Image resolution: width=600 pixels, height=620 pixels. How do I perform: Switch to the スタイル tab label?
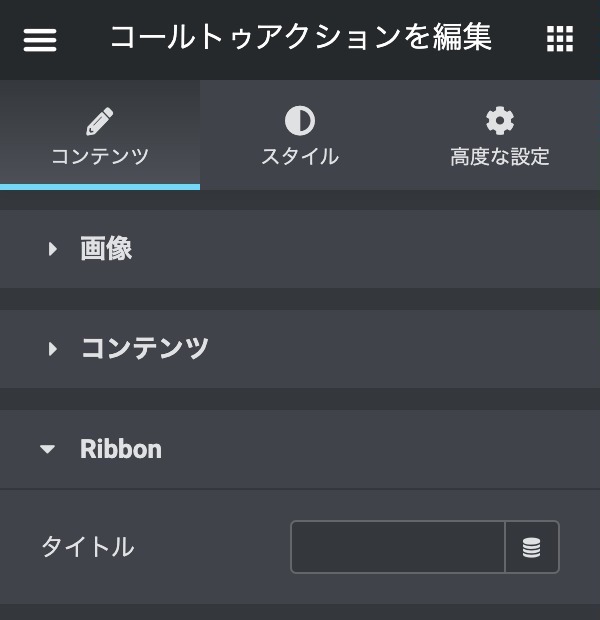point(299,157)
